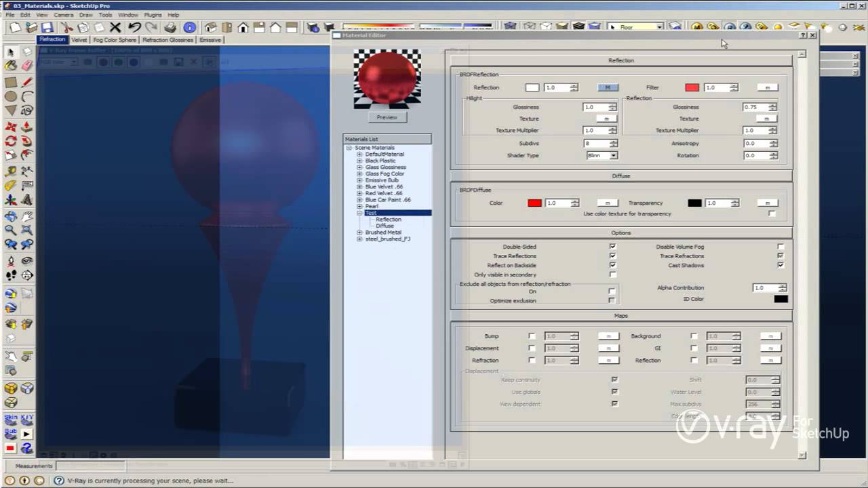Toggle the Double-Sided checkbox

click(x=612, y=247)
